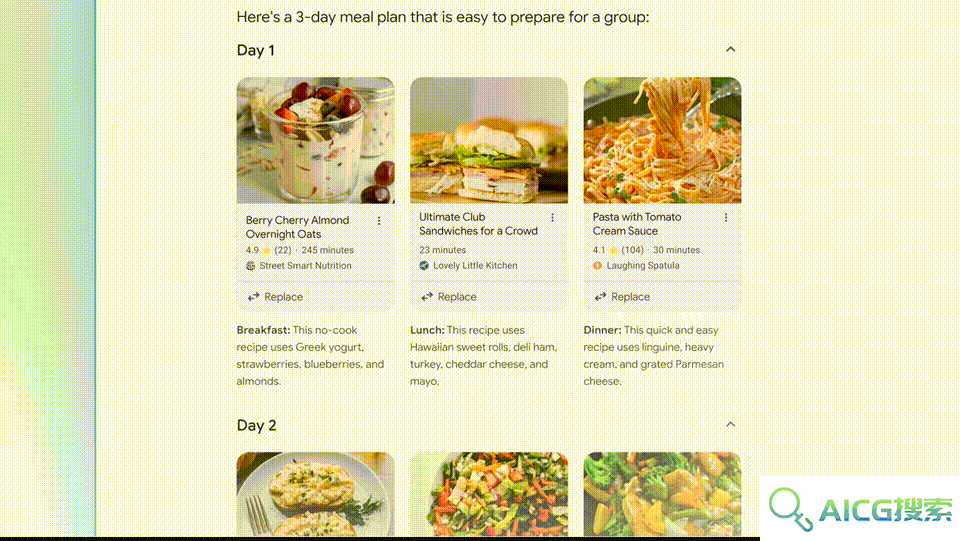Image resolution: width=960 pixels, height=541 pixels.
Task: Click the Laughing Spatula source icon
Action: click(597, 266)
